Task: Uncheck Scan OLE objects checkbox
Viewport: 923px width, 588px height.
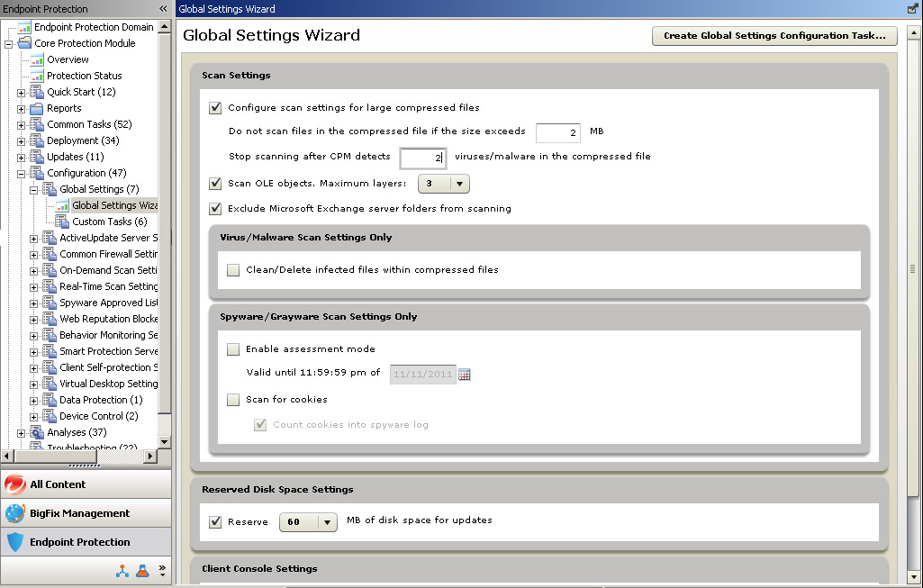Action: pyautogui.click(x=215, y=184)
